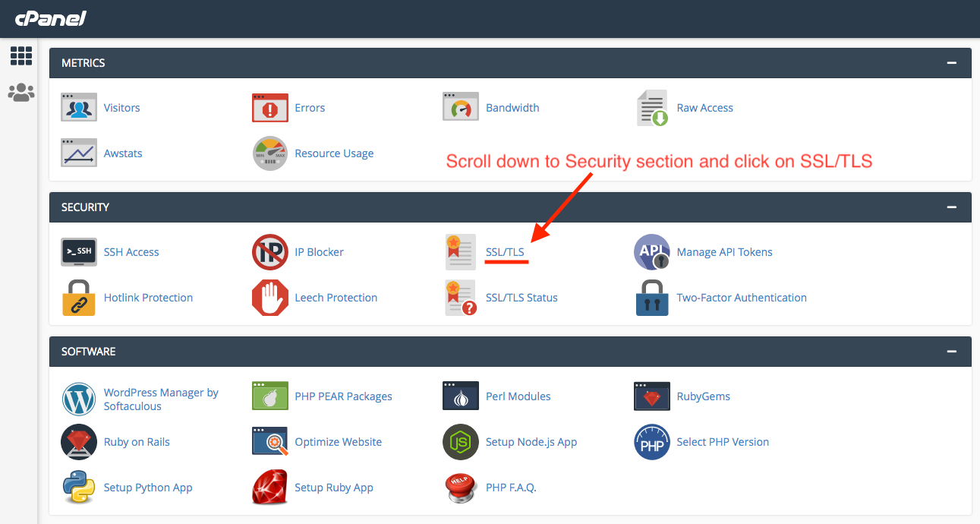This screenshot has width=980, height=524.
Task: Open the SSL/TLS Status link
Action: [x=522, y=298]
